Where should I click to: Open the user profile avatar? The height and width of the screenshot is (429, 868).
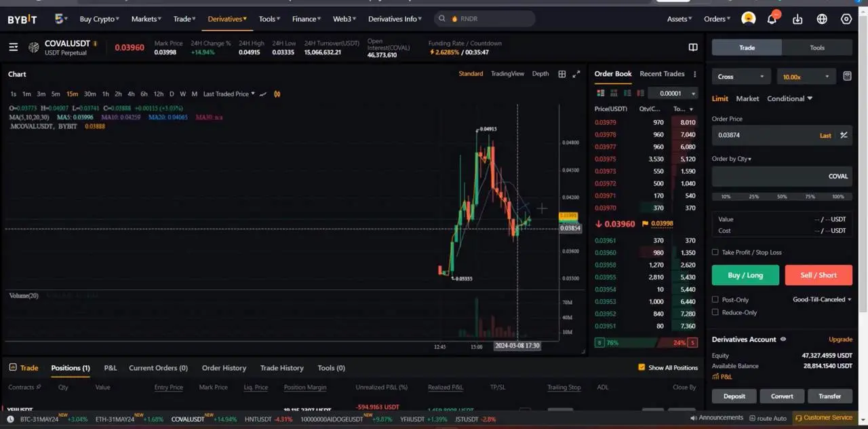pyautogui.click(x=749, y=19)
